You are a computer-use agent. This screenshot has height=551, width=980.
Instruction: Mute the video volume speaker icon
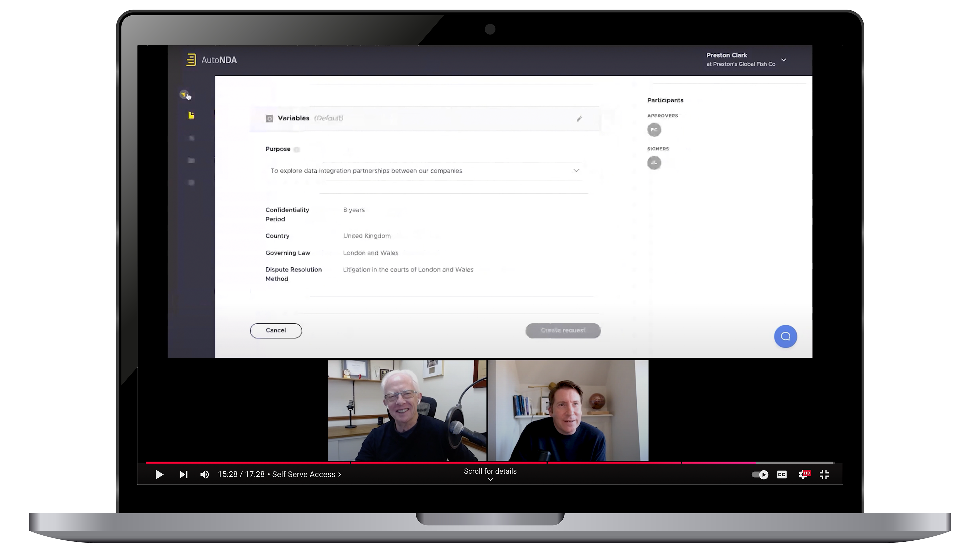(x=204, y=474)
